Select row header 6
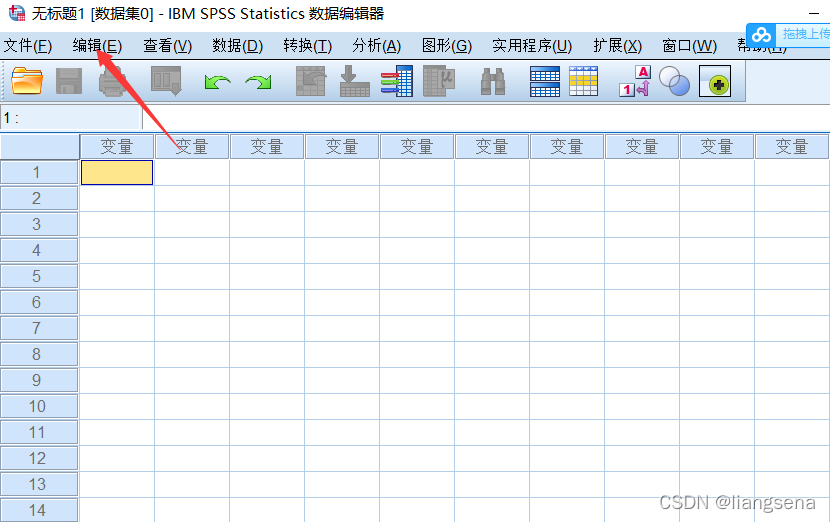Screen dimensions: 830x522 coord(39,302)
